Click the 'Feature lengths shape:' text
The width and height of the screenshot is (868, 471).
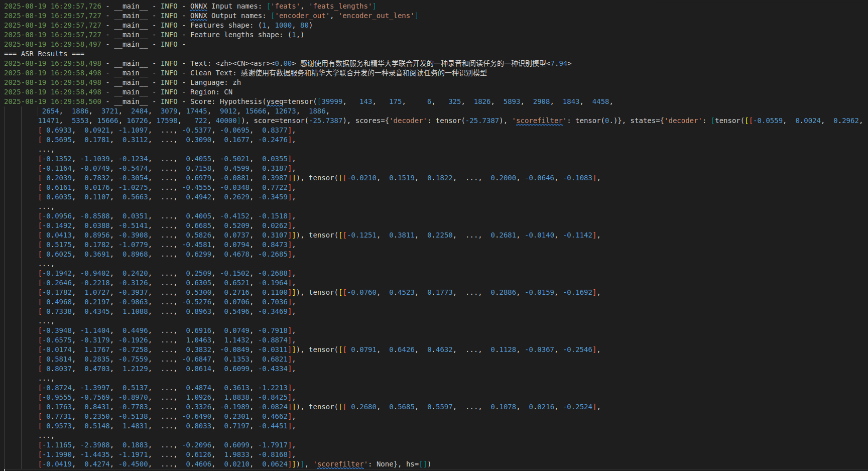coord(237,35)
